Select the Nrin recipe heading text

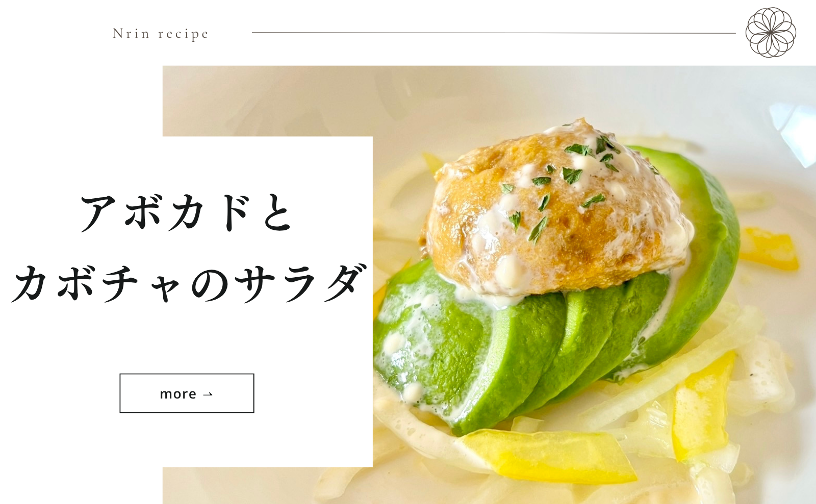pos(161,34)
